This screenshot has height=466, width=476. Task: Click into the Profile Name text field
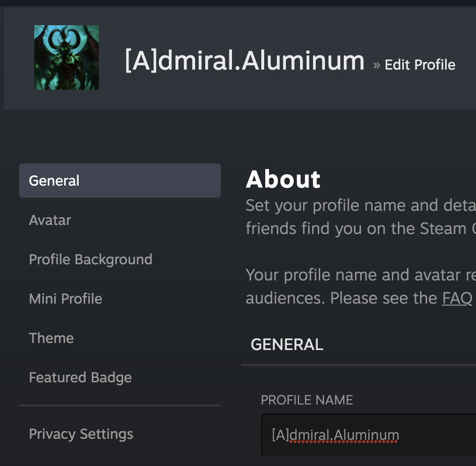pyautogui.click(x=368, y=435)
